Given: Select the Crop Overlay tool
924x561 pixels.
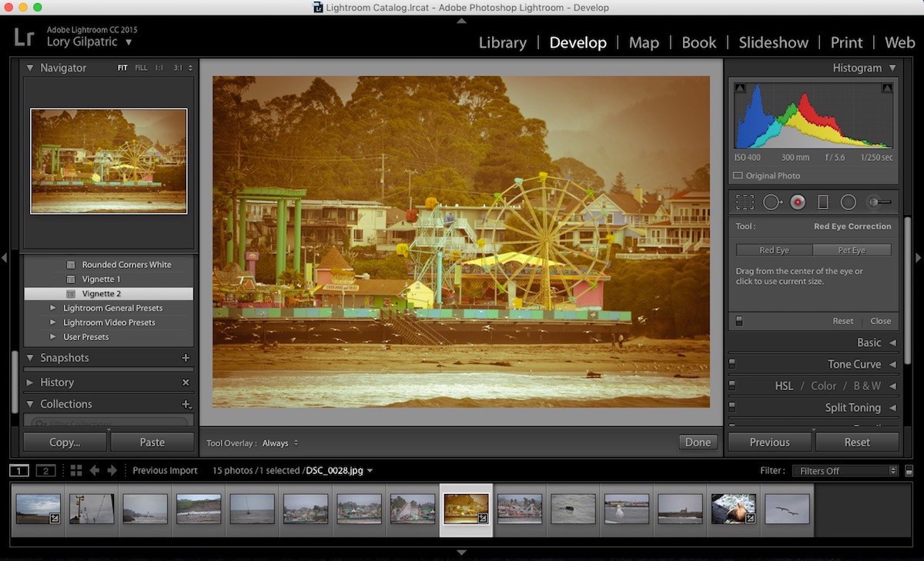Looking at the screenshot, I should (745, 202).
